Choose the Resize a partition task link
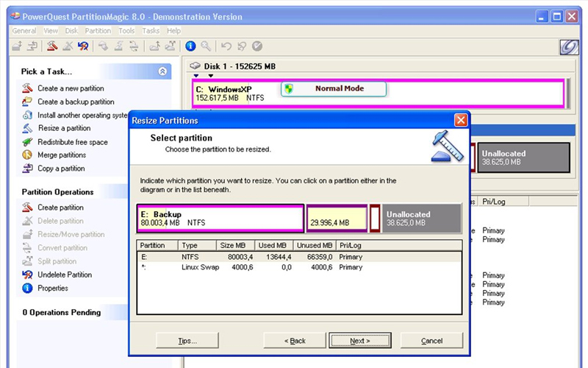This screenshot has height=368, width=588. click(64, 128)
